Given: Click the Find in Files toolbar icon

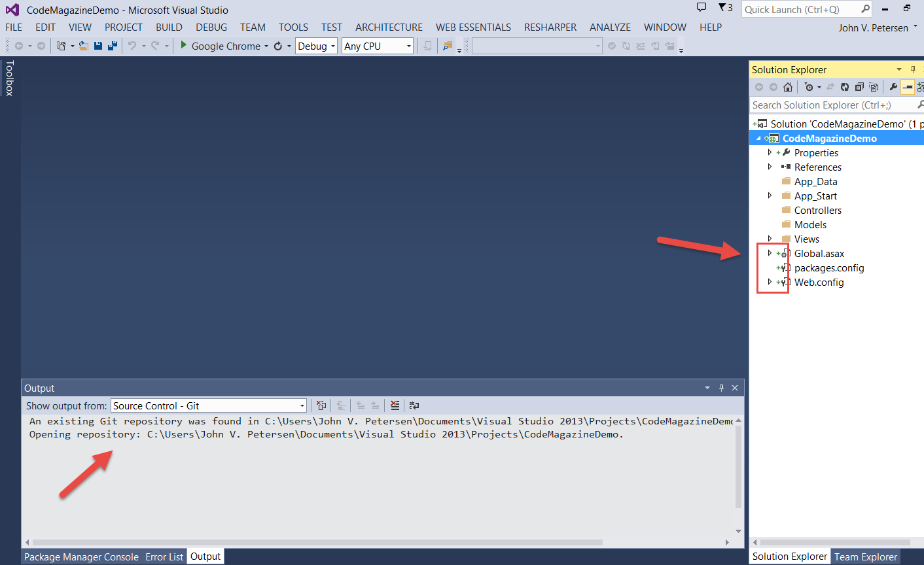Looking at the screenshot, I should click(x=448, y=46).
